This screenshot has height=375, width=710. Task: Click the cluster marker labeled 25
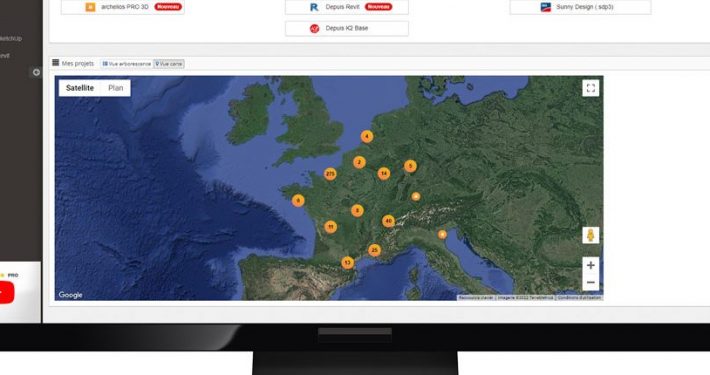tap(374, 250)
